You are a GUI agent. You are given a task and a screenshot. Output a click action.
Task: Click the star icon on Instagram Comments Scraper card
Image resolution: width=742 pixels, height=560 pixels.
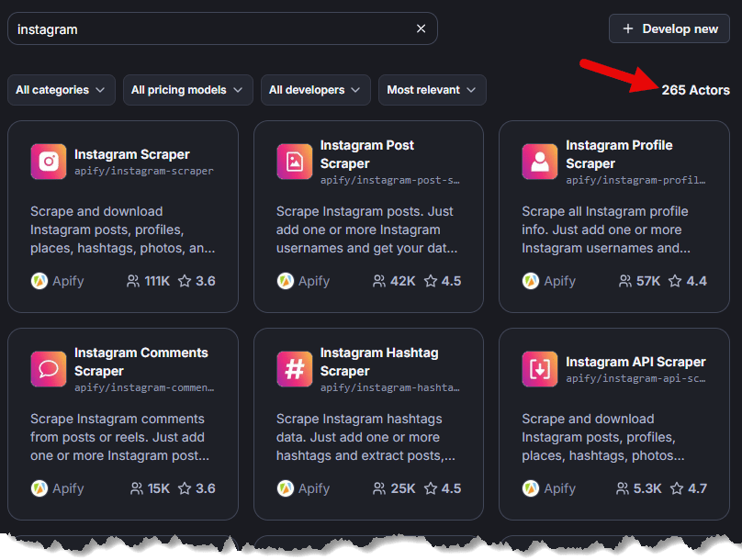click(185, 488)
